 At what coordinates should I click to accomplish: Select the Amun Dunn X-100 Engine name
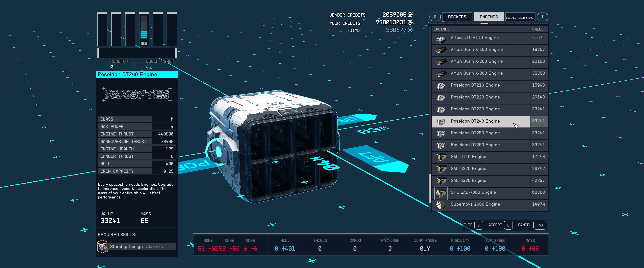coord(476,49)
